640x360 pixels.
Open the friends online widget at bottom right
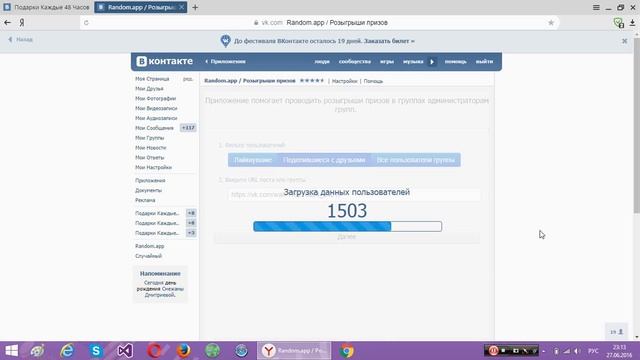coord(616,332)
